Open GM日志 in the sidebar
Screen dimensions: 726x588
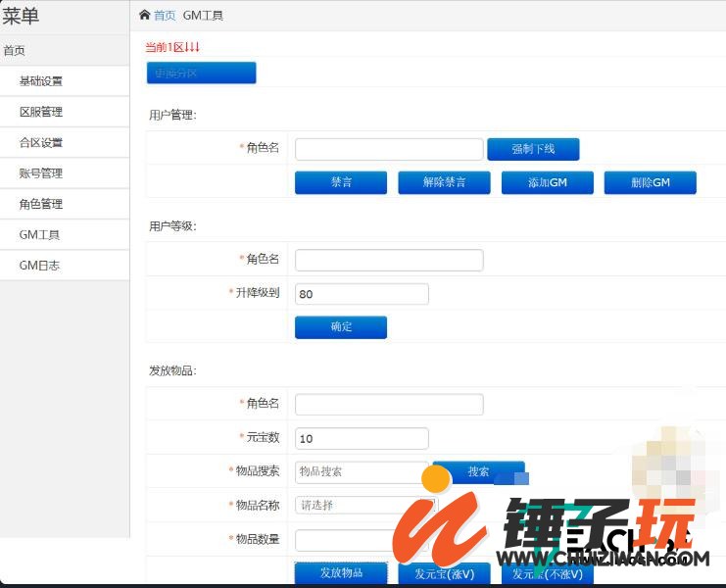[40, 265]
